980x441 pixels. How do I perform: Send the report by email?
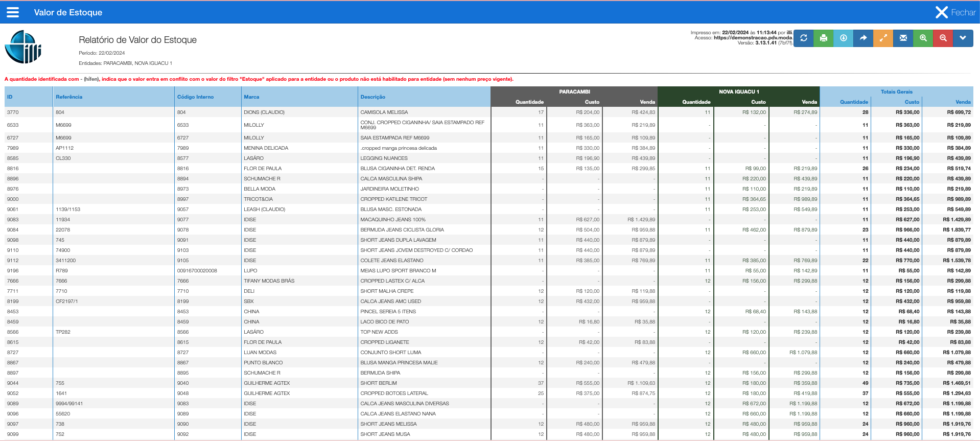[x=903, y=38]
